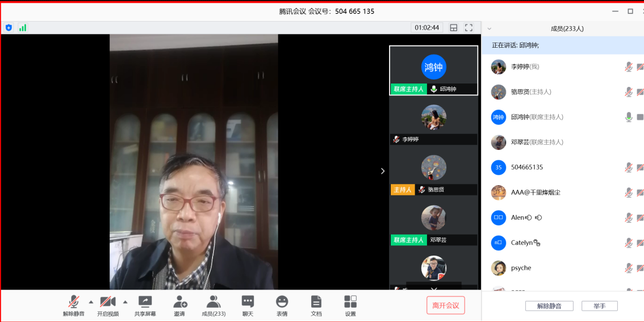Toggle fullscreen mode for the meeting
This screenshot has width=644, height=322.
click(x=469, y=28)
